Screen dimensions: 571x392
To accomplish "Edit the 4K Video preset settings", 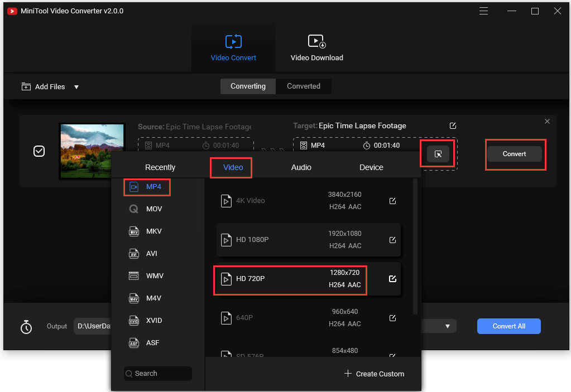I will tap(392, 201).
